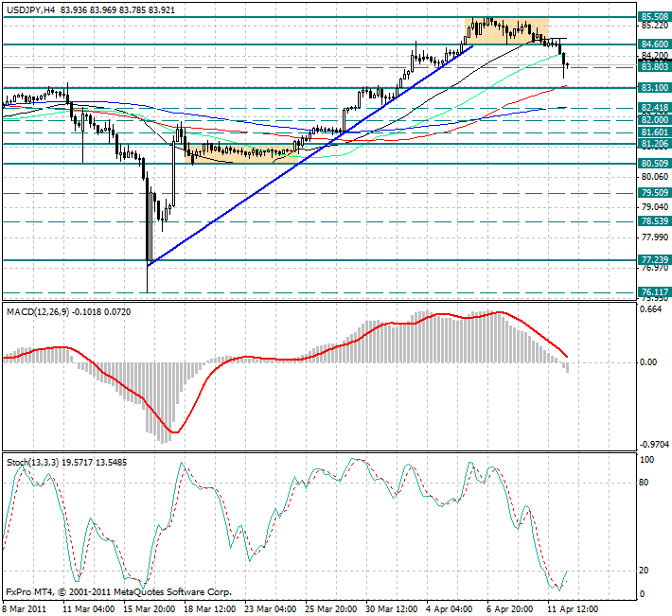Screen dimensions: 672x616
Task: Click the MACD 0.664 scale value
Action: coord(651,308)
